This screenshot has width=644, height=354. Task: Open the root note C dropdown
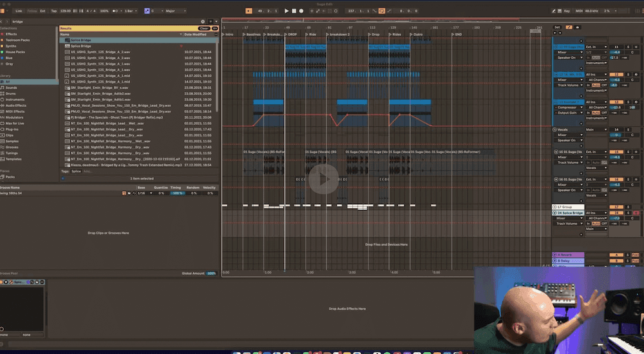(x=157, y=11)
